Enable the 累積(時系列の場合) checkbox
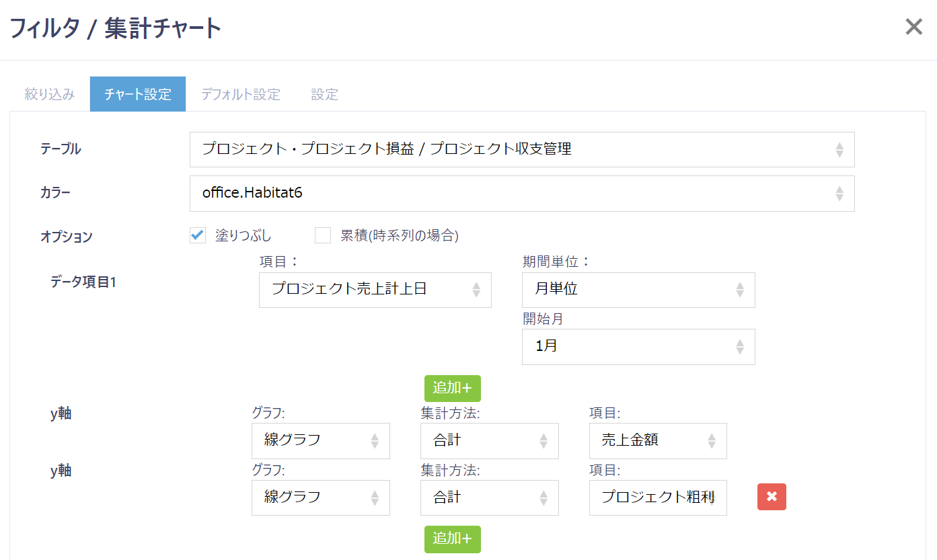Viewport: 937px width, 560px height. [x=324, y=235]
